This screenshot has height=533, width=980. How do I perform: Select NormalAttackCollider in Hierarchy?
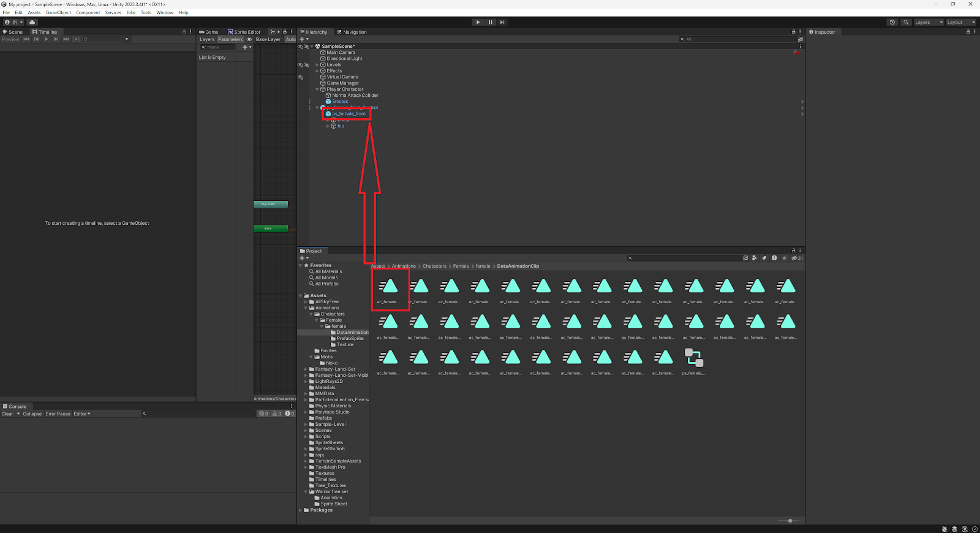pos(355,95)
